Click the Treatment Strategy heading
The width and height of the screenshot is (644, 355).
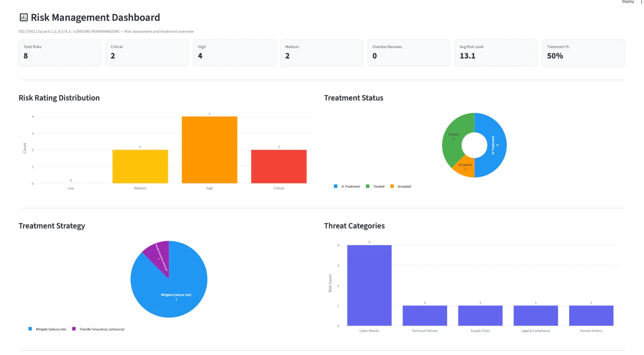(52, 226)
